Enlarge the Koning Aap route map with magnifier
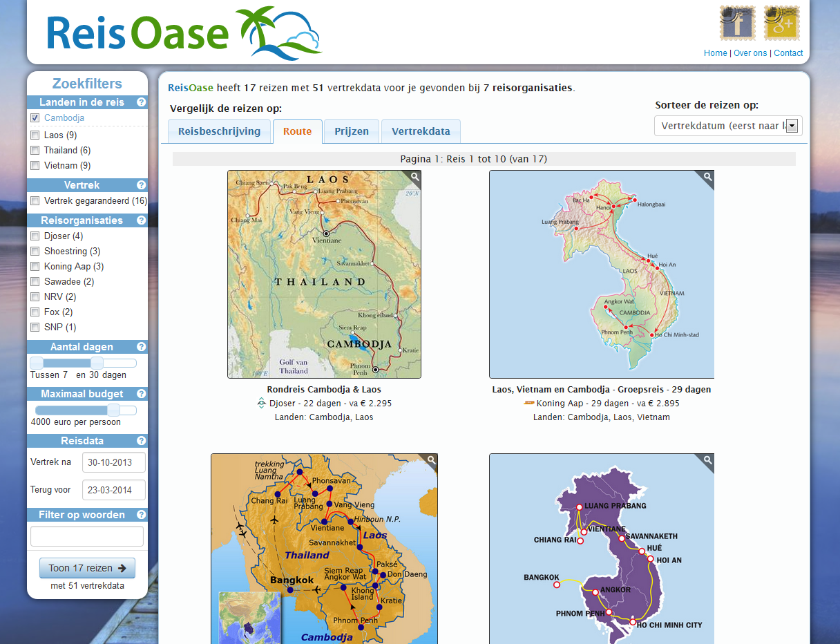840x644 pixels. point(707,178)
